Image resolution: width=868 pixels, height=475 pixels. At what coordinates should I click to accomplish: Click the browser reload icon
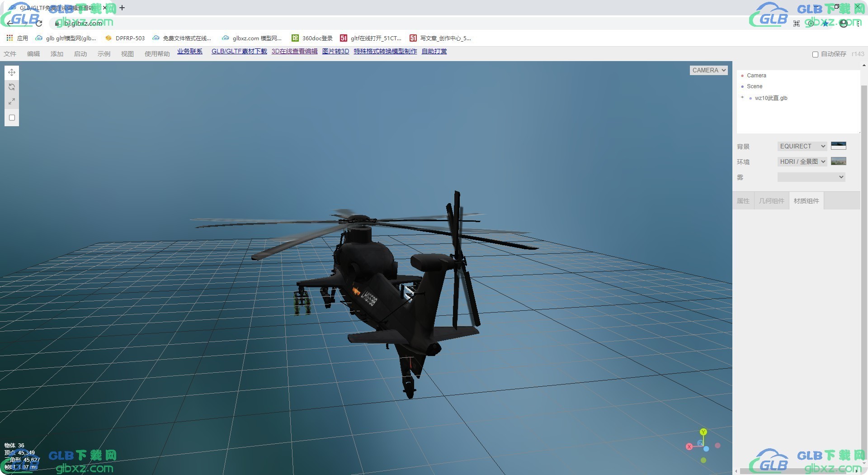click(x=39, y=23)
